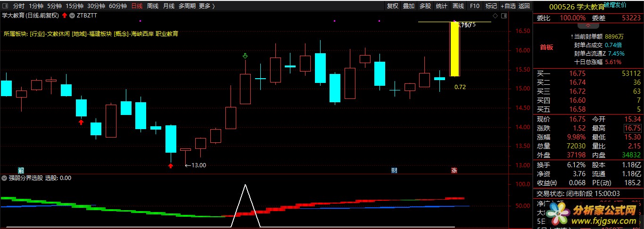Open the 复权 adjustment menu
Viewport: 644px width, 229px height.
coord(393,6)
